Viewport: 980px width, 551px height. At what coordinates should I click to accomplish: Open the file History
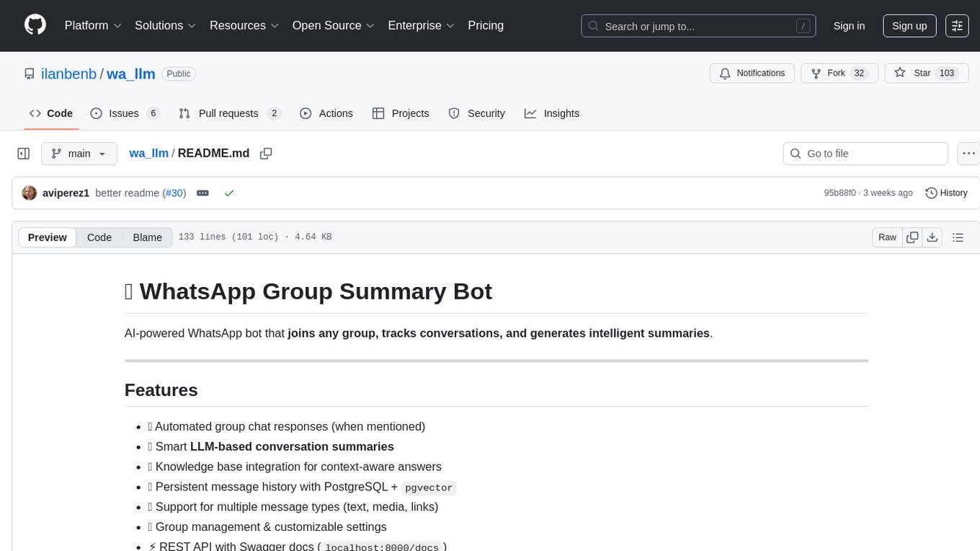pyautogui.click(x=946, y=193)
